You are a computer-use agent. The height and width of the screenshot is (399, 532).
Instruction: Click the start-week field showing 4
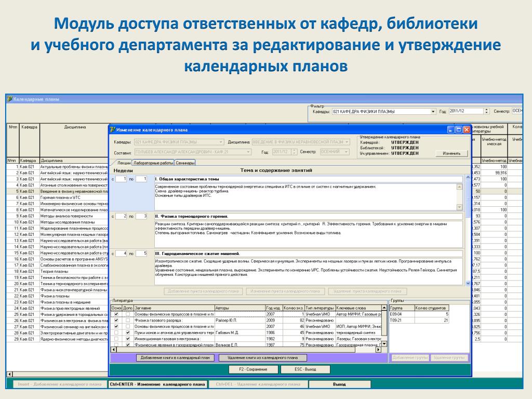tap(121, 254)
